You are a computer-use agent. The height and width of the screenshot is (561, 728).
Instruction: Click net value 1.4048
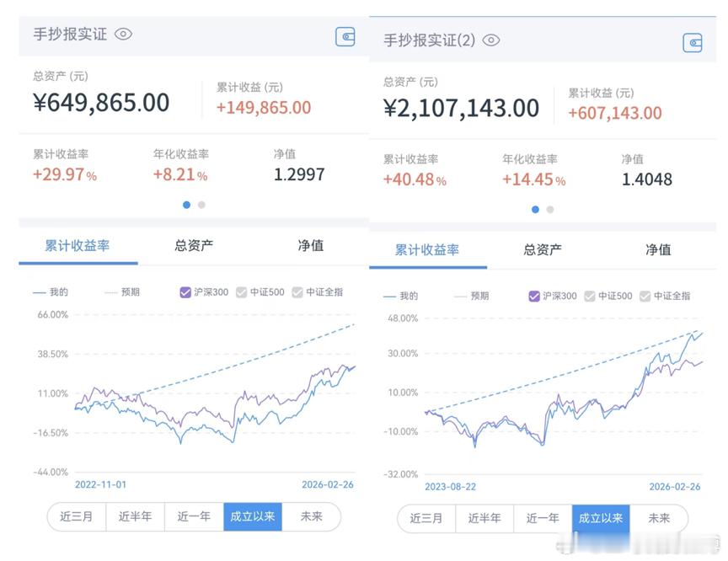(x=647, y=179)
